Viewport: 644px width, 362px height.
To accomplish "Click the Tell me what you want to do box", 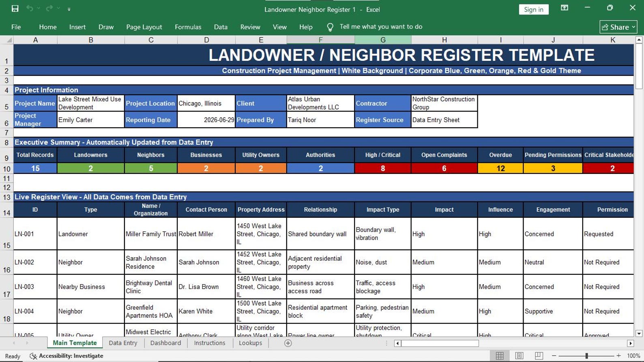I will click(x=381, y=27).
